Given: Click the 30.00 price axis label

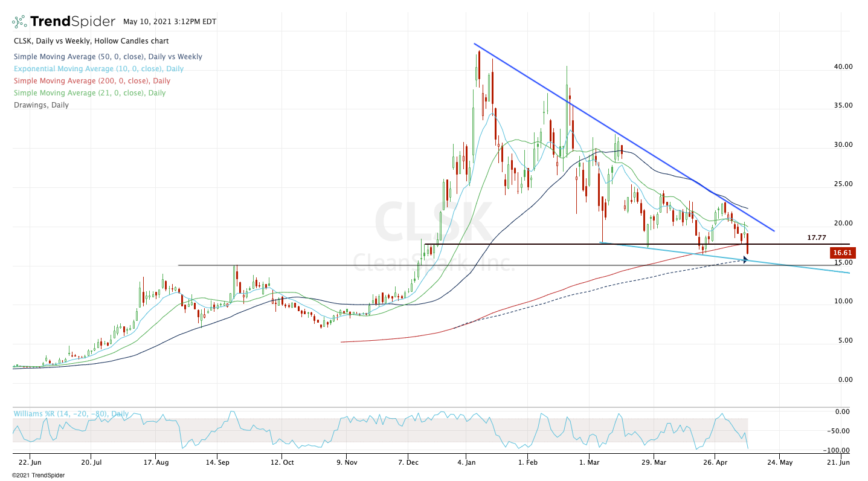Looking at the screenshot, I should (843, 145).
